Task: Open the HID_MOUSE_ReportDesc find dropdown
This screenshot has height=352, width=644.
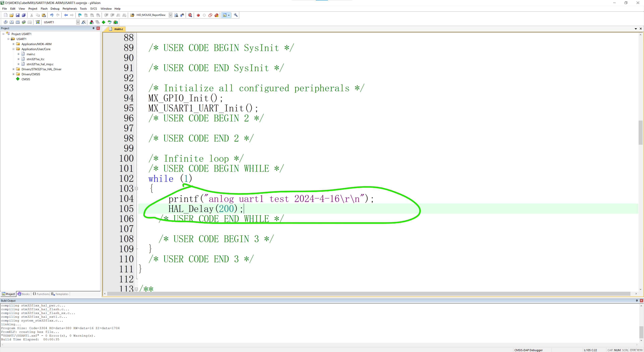Action: pyautogui.click(x=170, y=15)
